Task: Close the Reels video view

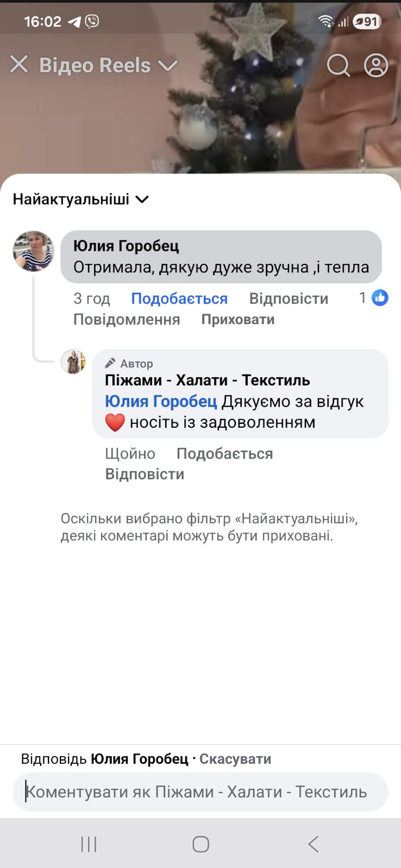Action: pyautogui.click(x=19, y=65)
